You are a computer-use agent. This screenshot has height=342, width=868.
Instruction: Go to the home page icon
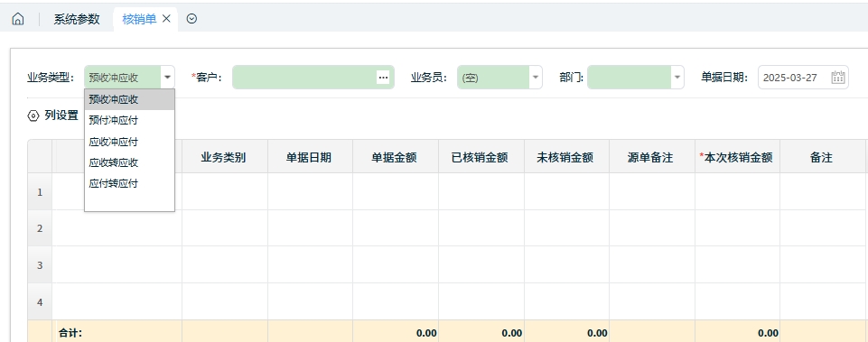18,19
